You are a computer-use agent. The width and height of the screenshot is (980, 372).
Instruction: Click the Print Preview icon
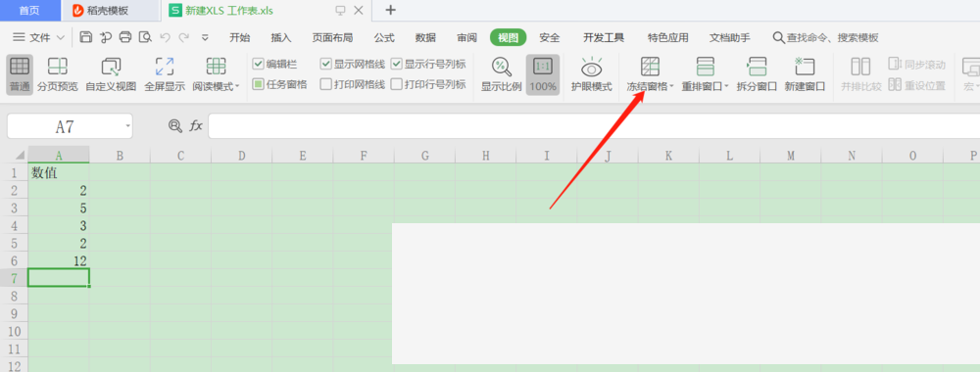click(x=145, y=37)
